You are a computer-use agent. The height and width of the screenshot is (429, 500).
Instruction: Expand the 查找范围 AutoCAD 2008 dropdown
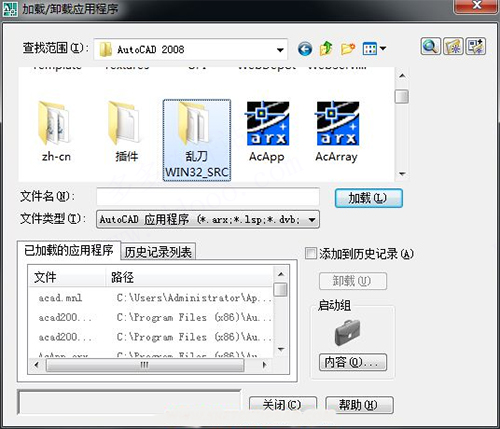pyautogui.click(x=280, y=50)
